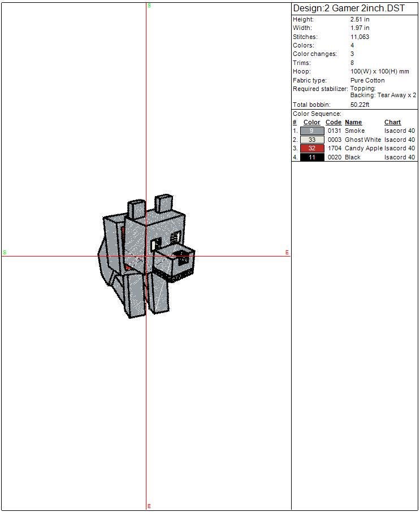Click thread code 1704 in color sequence

pos(334,149)
